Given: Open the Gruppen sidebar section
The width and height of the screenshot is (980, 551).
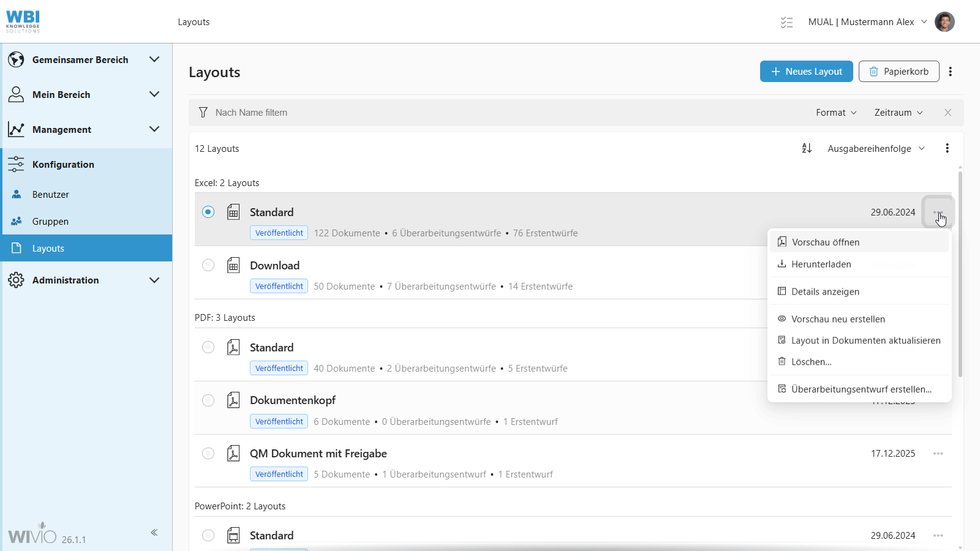Looking at the screenshot, I should (50, 221).
